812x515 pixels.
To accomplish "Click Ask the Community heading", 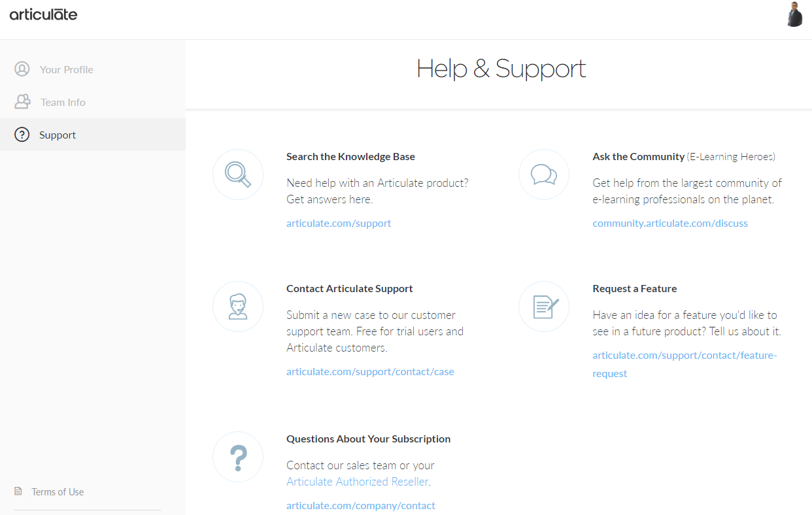I will coord(639,157).
